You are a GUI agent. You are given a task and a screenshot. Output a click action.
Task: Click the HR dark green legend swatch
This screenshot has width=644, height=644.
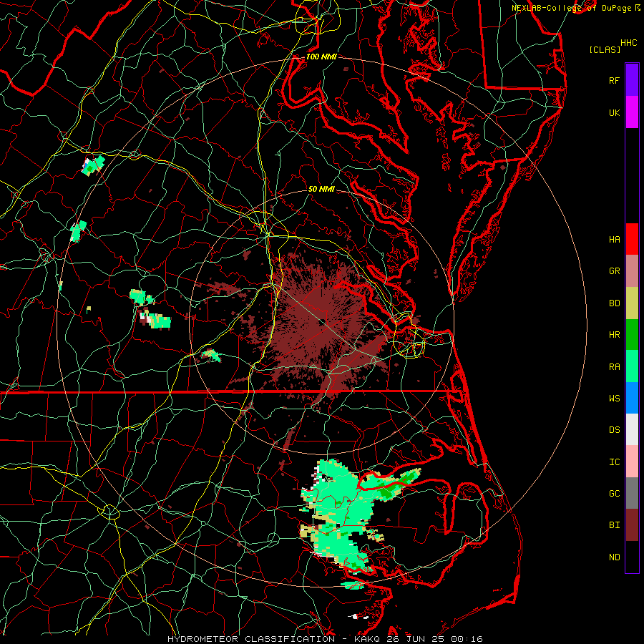pos(632,335)
